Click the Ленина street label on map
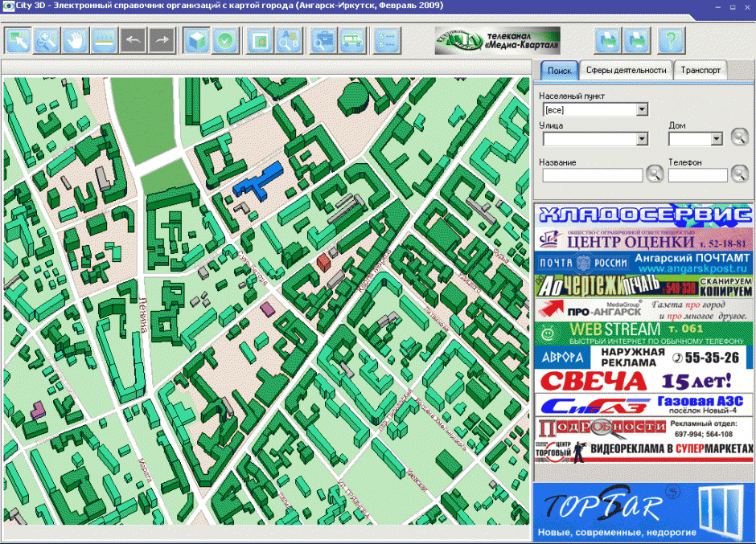Viewport: 756px width, 544px height. 143,314
